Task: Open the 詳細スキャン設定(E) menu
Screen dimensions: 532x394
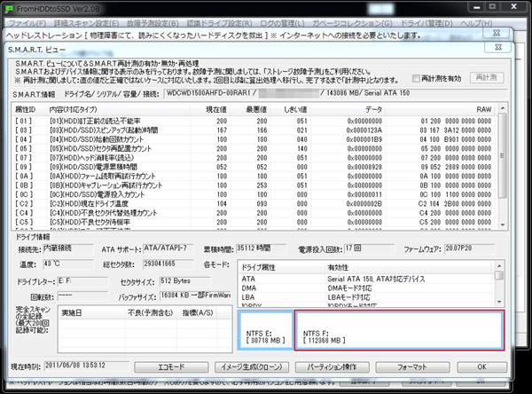Action: (x=87, y=23)
